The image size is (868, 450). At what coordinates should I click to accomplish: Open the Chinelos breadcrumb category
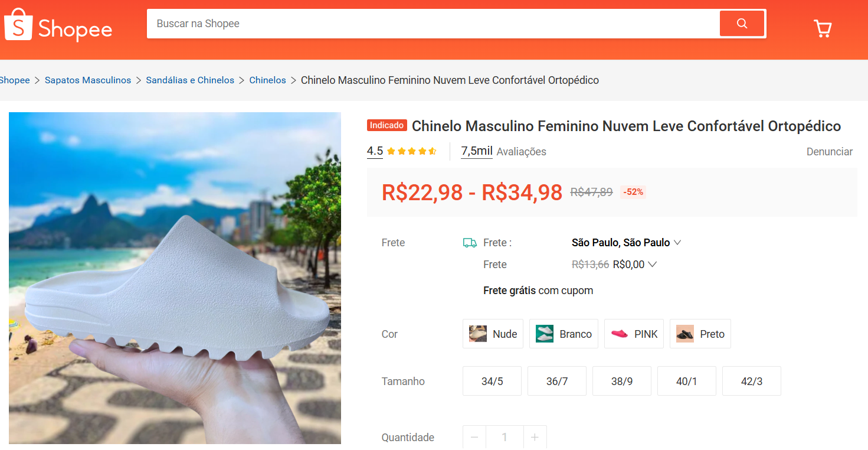pos(267,80)
